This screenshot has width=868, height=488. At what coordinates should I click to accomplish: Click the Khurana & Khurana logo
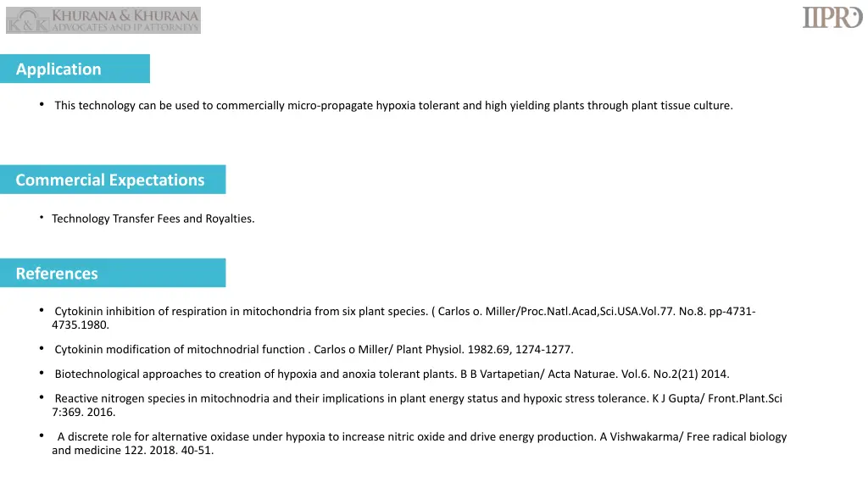pyautogui.click(x=103, y=20)
